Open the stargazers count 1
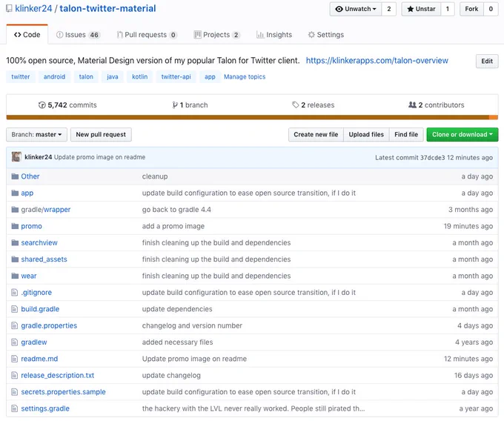 pyautogui.click(x=448, y=9)
